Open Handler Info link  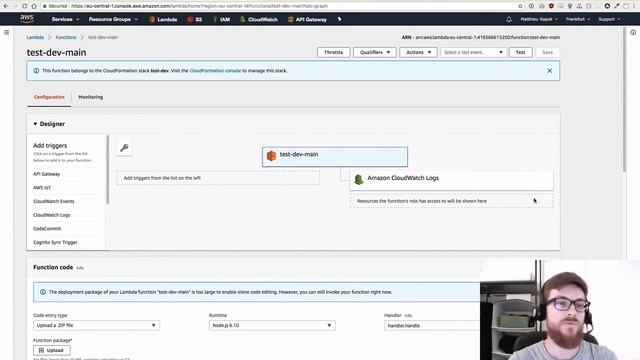[x=408, y=316]
